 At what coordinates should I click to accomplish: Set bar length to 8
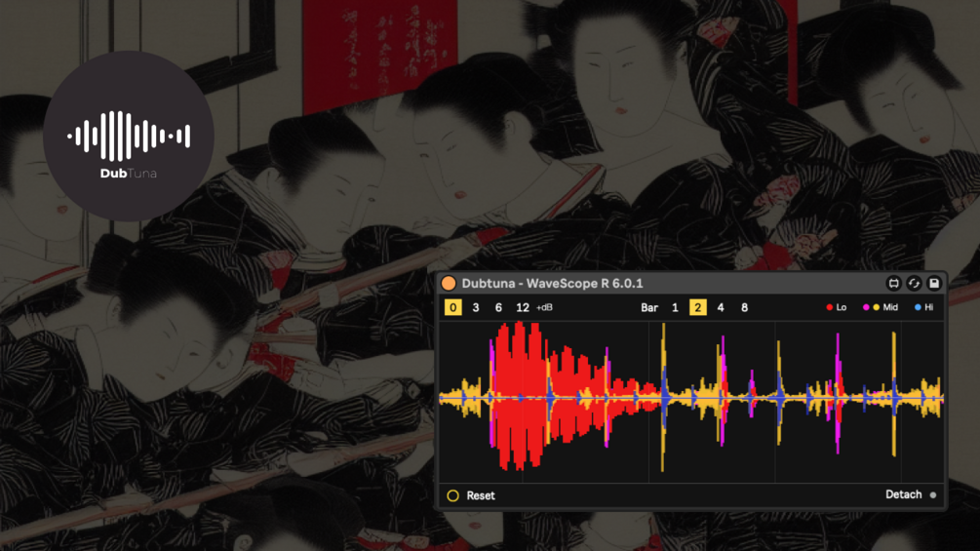(744, 307)
